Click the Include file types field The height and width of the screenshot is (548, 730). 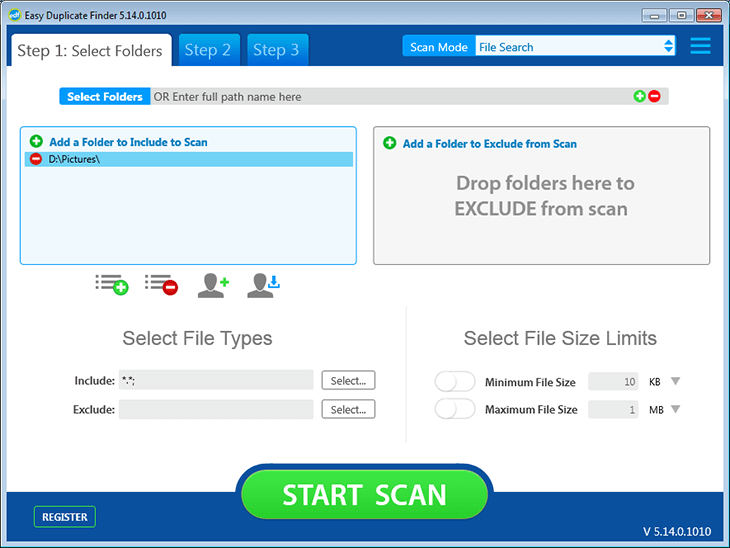click(216, 380)
